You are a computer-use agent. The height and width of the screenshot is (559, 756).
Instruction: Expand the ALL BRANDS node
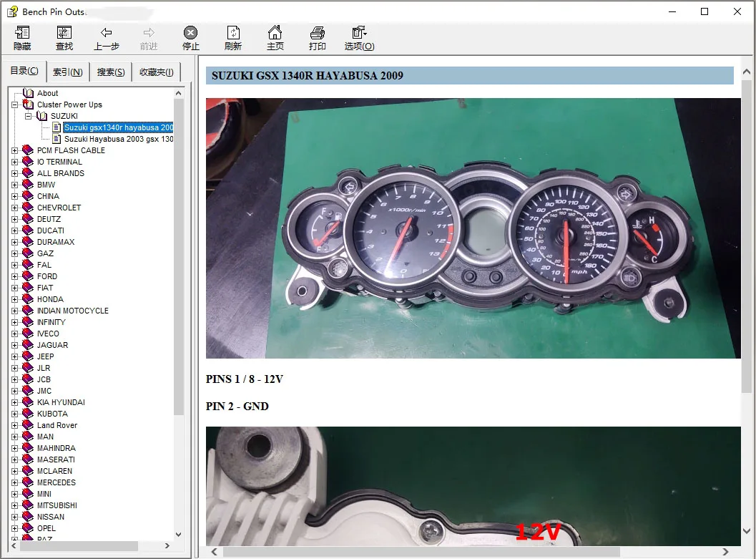(x=14, y=174)
